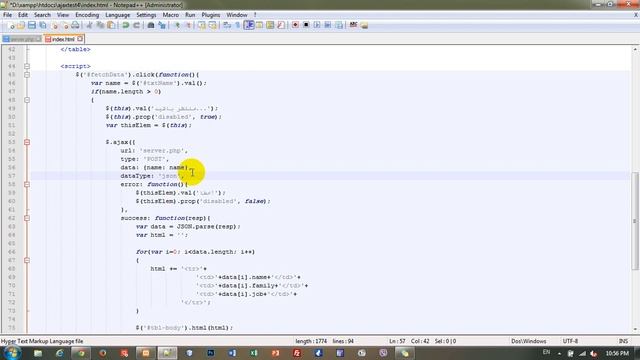
Task: Click the Save All toolbar icon
Action: (42, 25)
